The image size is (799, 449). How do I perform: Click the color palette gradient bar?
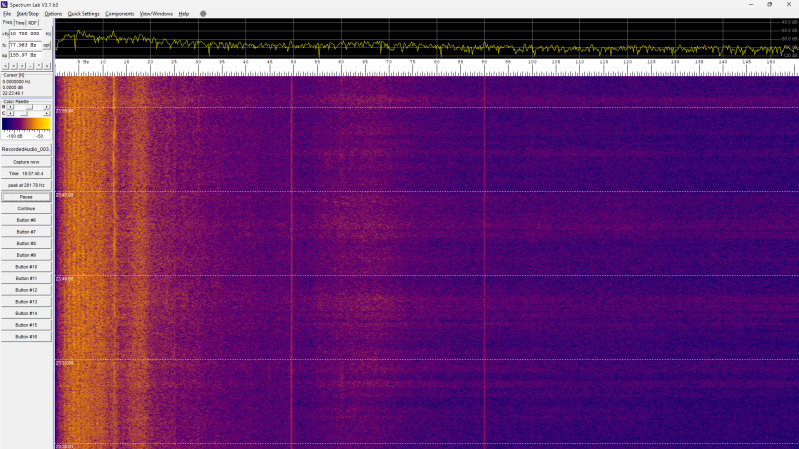coord(26,124)
